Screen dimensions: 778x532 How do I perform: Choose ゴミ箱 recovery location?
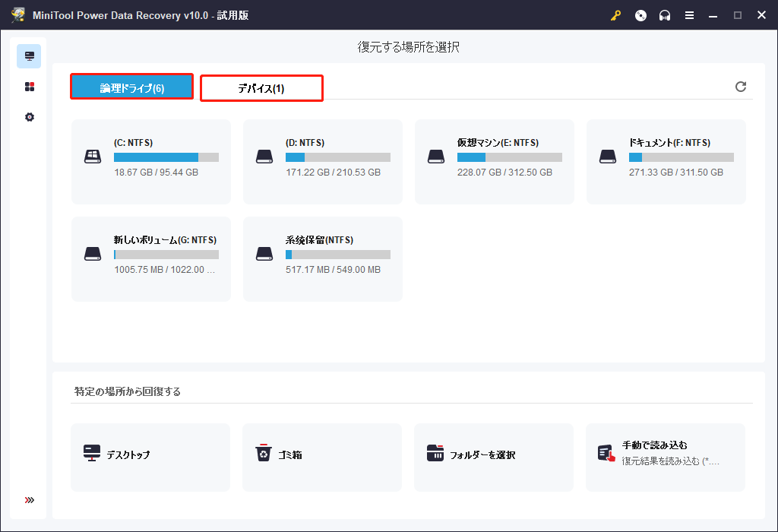point(322,458)
